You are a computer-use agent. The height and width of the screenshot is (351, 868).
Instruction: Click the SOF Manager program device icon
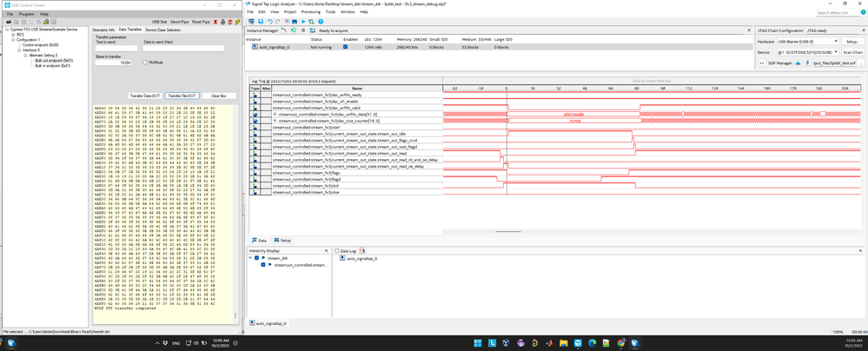798,63
